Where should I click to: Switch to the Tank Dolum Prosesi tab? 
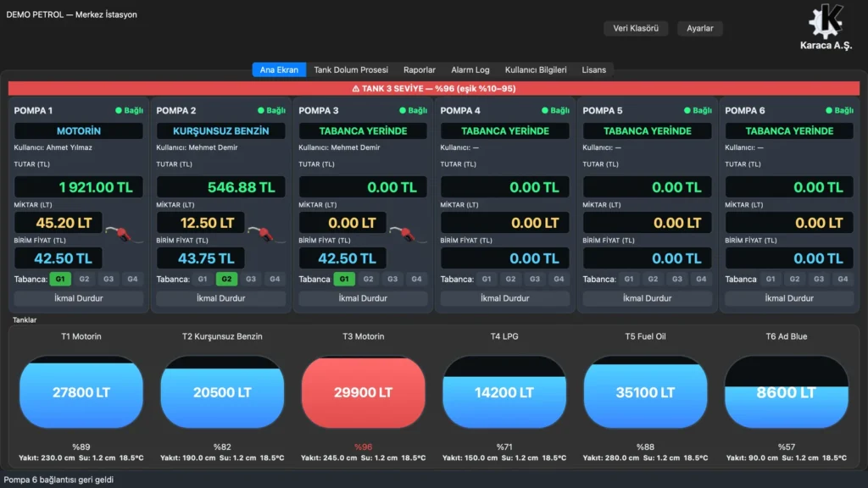pyautogui.click(x=351, y=69)
